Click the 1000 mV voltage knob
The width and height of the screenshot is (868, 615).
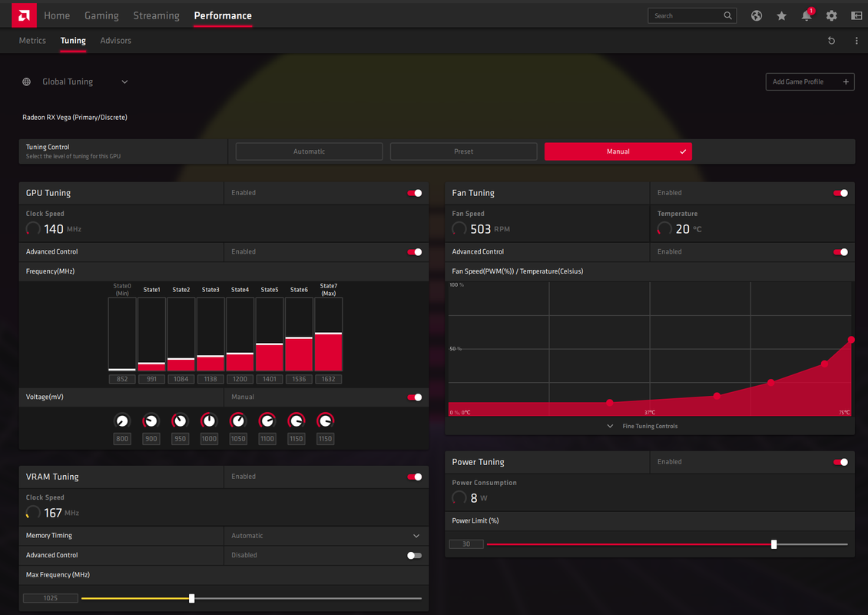point(209,421)
